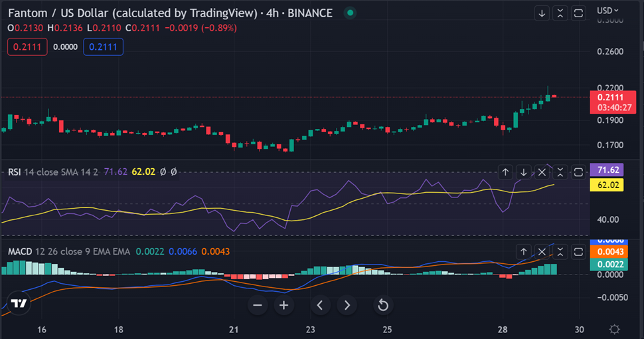Screen dimensions: 644x339
Task: Click the yellow 62.02 legend value in RSI
Action: [143, 172]
